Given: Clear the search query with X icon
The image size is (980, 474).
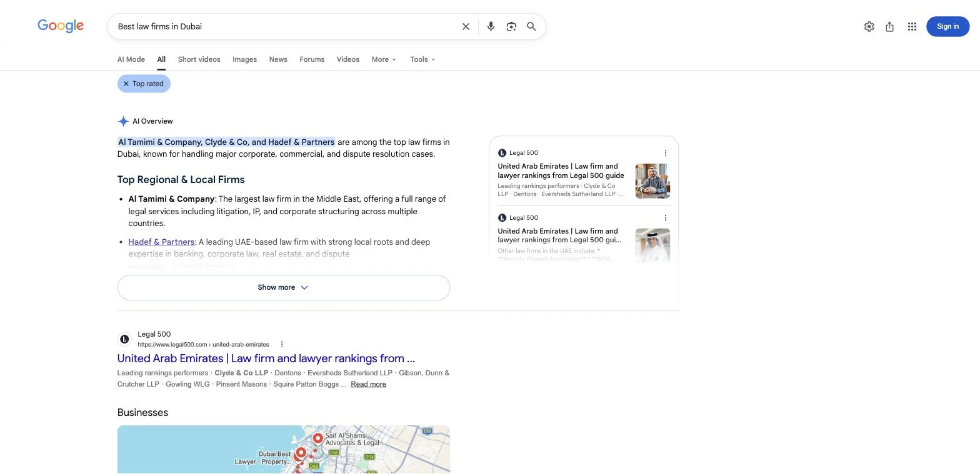Looking at the screenshot, I should pyautogui.click(x=466, y=26).
